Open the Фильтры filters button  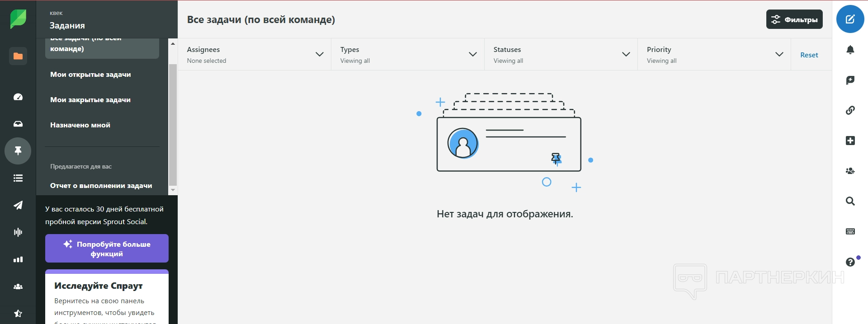(794, 19)
